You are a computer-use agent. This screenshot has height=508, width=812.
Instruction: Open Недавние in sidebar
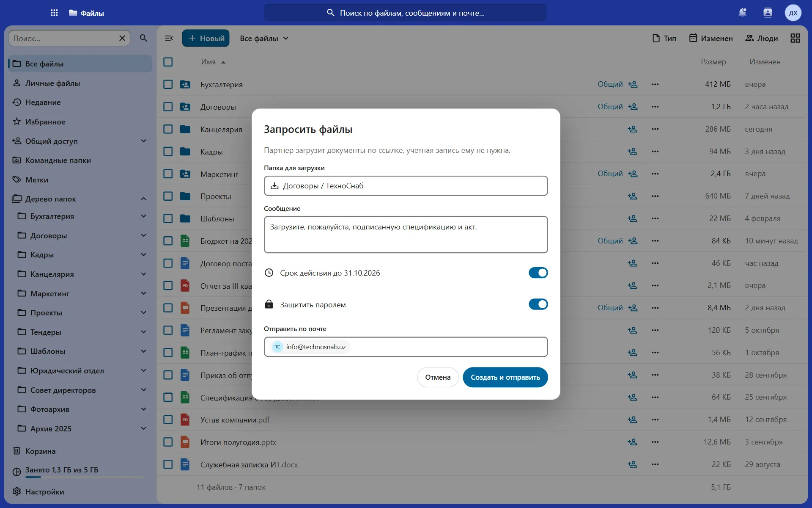pos(80,102)
